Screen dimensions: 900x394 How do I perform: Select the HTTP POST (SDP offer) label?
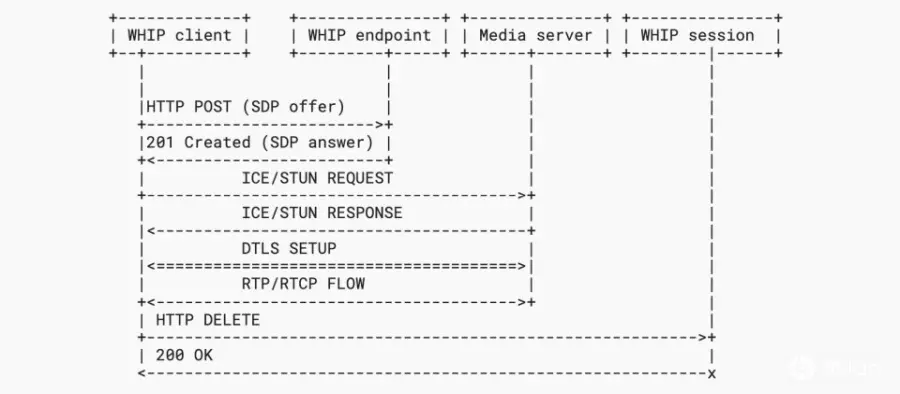coord(246,107)
